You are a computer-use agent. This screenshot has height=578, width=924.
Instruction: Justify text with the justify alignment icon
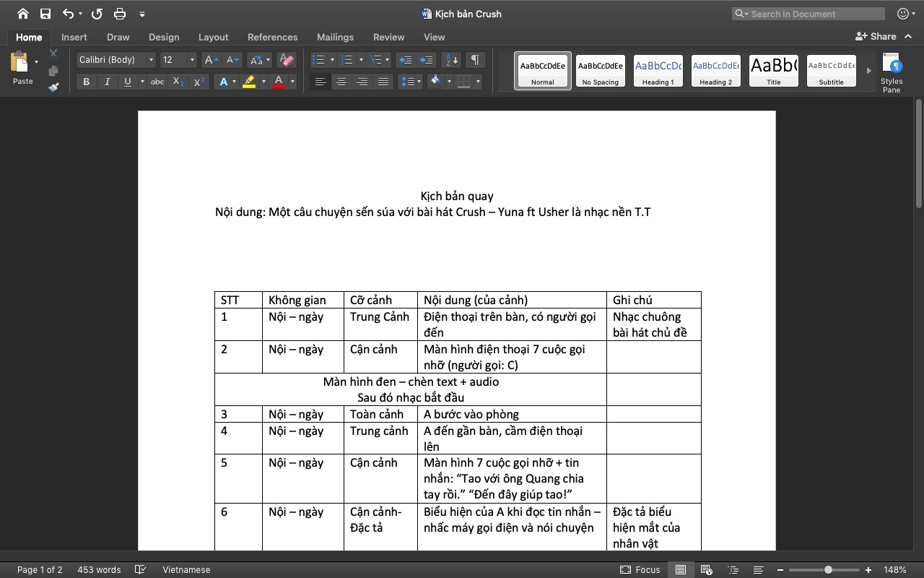coord(383,82)
